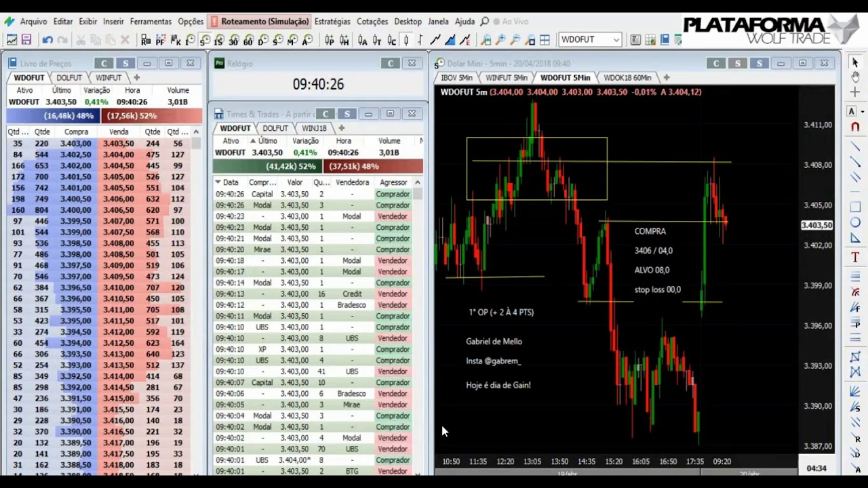Select the 60-minute timeframe icon

248,41
